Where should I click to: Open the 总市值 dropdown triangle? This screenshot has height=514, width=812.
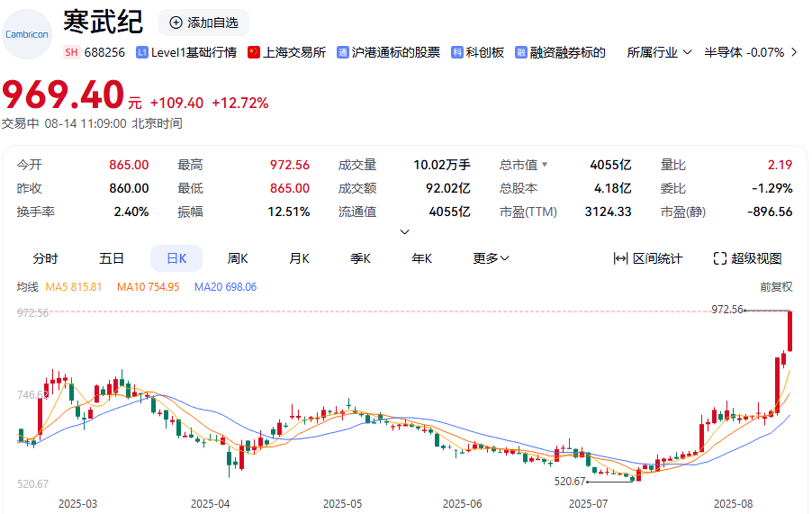coord(544,166)
